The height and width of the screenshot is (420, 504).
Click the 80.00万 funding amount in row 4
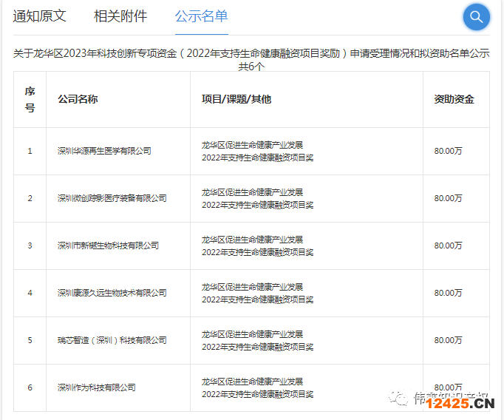click(448, 293)
